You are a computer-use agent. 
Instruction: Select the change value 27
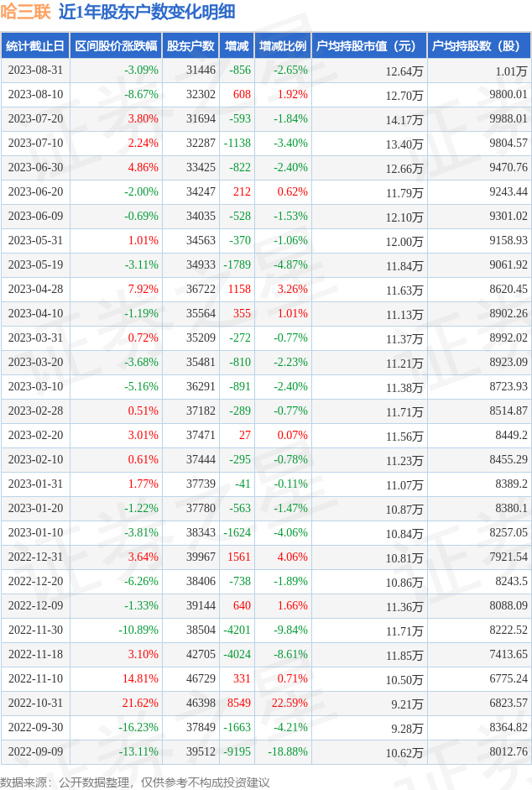245,436
